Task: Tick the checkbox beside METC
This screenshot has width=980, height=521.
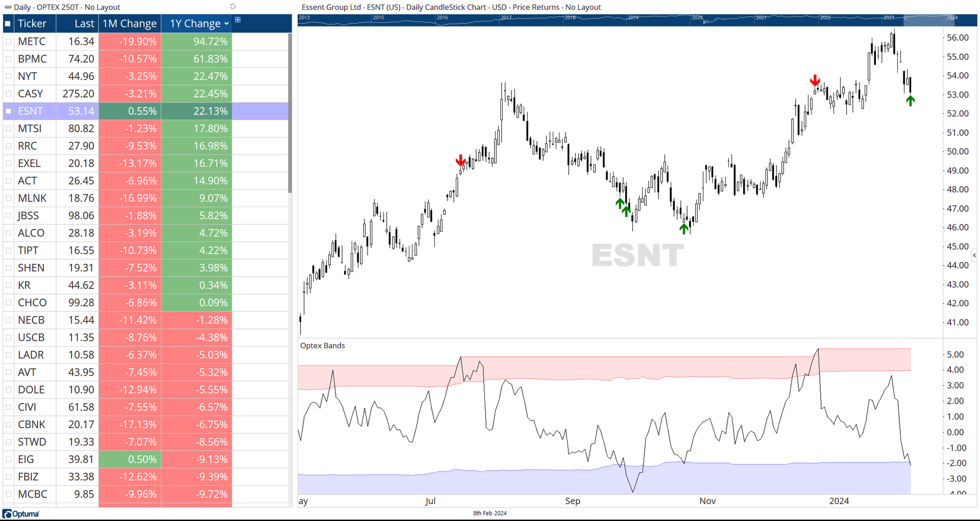Action: pyautogui.click(x=9, y=42)
